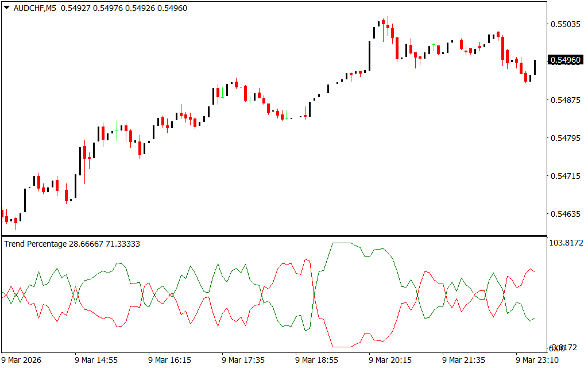Click the 9 Mar 16:15 time marker
The width and height of the screenshot is (588, 368).
[169, 360]
